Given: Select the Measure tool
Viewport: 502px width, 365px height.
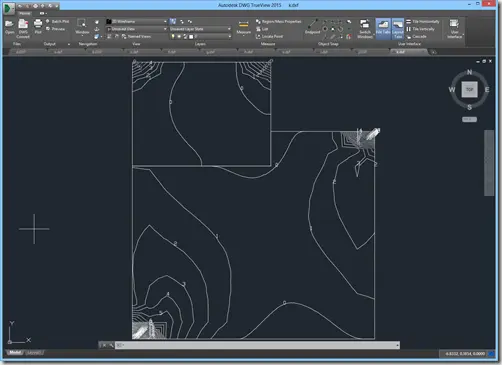Looking at the screenshot, I should (244, 27).
